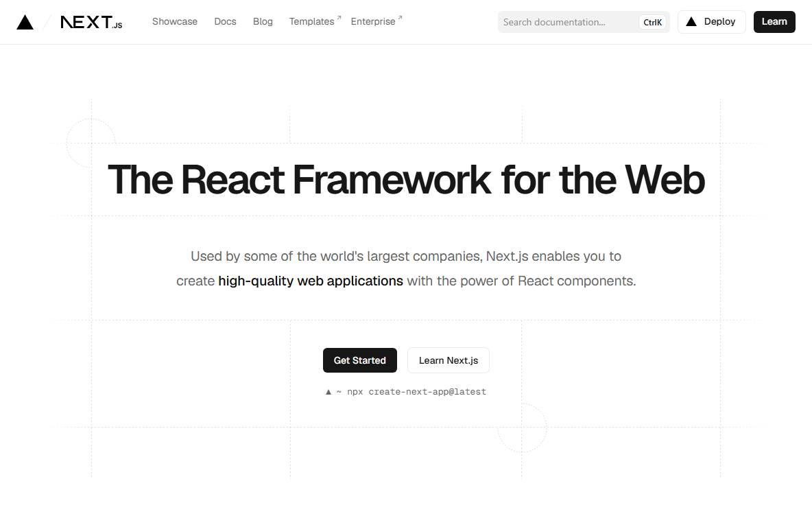Click The React Framework for the Web heading

(406, 180)
